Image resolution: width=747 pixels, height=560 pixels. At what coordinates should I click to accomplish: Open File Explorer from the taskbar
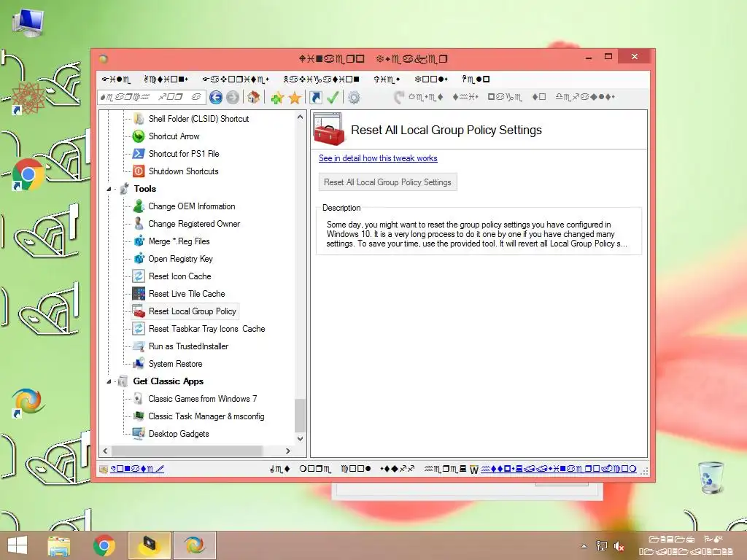pos(58,545)
